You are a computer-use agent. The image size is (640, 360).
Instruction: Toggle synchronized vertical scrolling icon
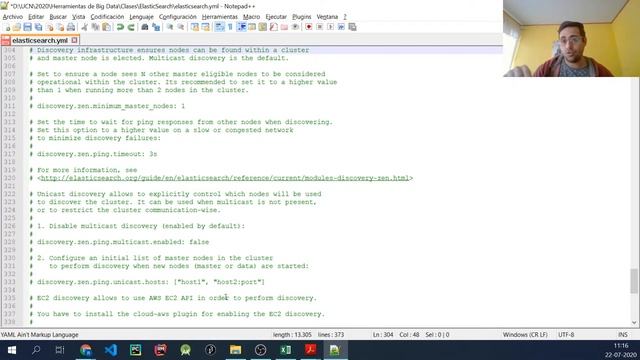(195, 27)
